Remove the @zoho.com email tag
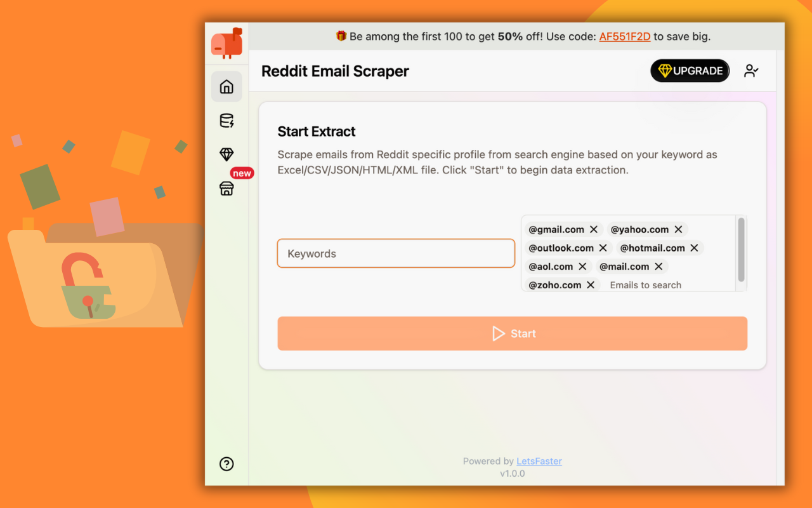The width and height of the screenshot is (812, 508). 591,284
